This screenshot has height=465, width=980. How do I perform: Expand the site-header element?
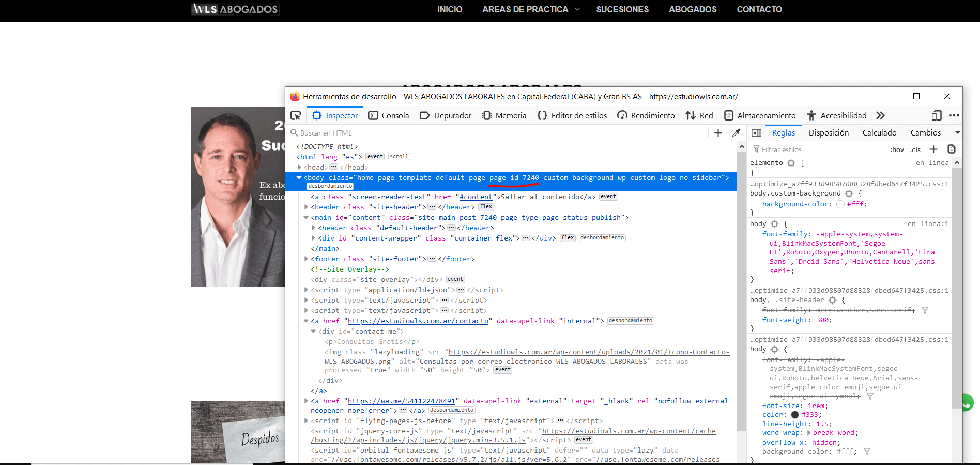pos(306,207)
